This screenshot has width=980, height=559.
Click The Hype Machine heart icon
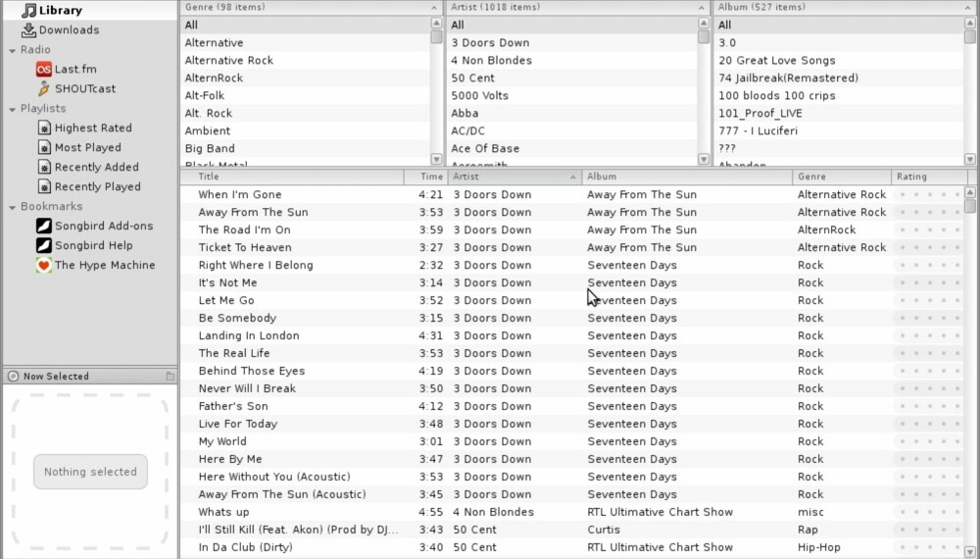[x=44, y=265]
